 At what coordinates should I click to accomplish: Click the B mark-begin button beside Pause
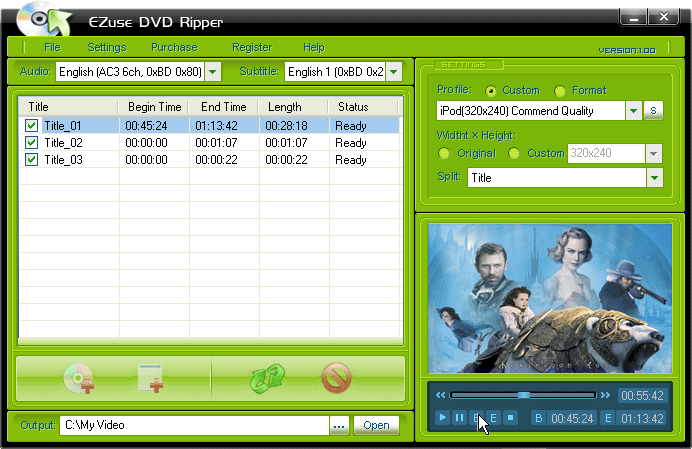(476, 417)
